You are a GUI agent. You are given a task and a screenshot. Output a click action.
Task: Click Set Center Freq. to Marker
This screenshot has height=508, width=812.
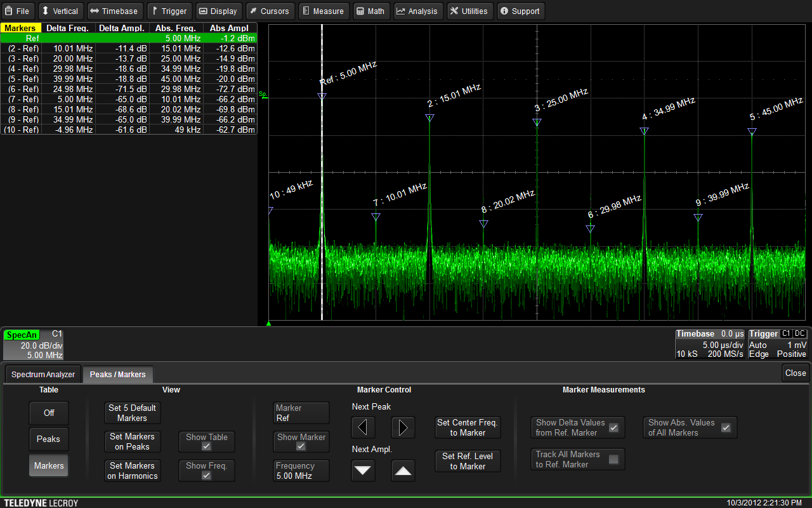coord(468,427)
